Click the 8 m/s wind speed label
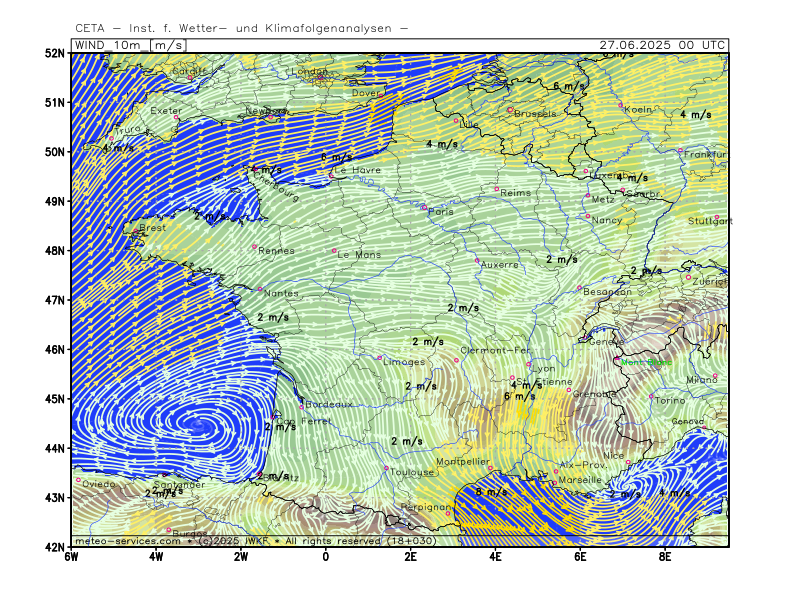The image size is (800, 600). (491, 492)
